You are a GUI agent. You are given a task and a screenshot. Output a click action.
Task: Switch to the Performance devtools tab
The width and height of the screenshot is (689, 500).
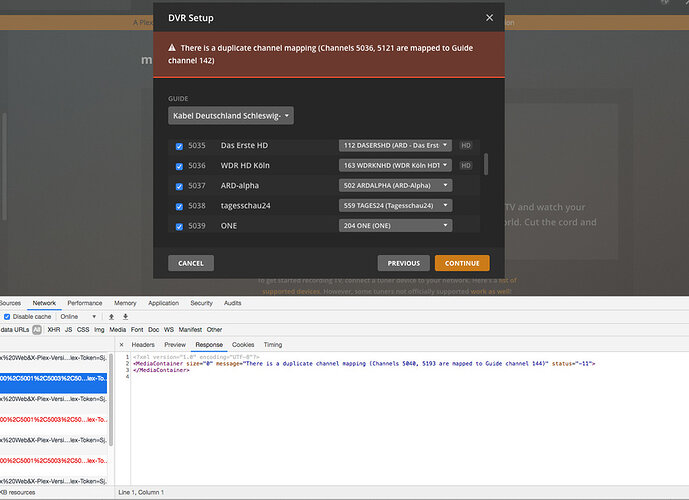pyautogui.click(x=84, y=303)
